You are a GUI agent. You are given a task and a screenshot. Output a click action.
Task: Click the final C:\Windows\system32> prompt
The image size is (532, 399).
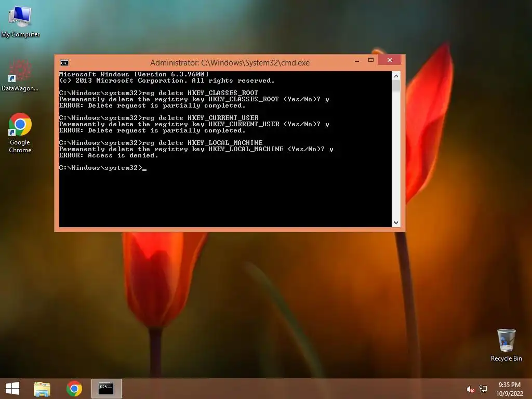pyautogui.click(x=101, y=168)
